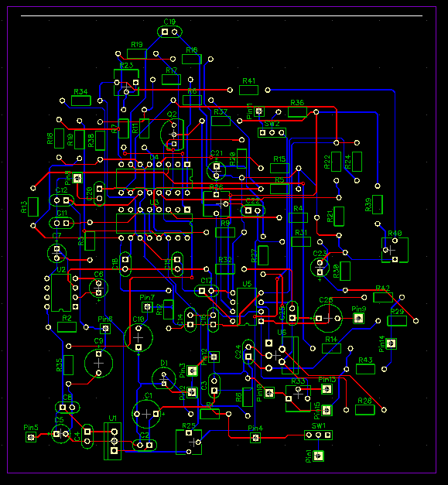Click the Q2 transistor footprint
Viewport: 448px width, 485px height.
coord(173,135)
